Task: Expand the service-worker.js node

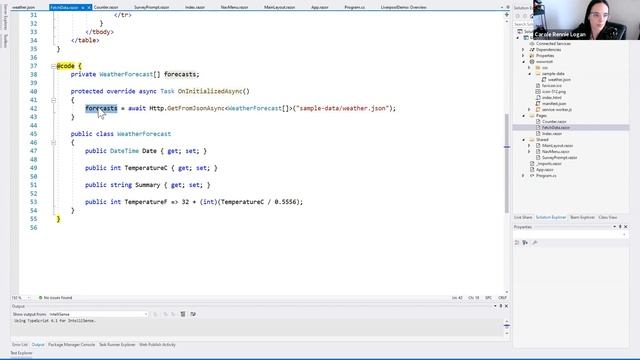Action: click(530, 109)
